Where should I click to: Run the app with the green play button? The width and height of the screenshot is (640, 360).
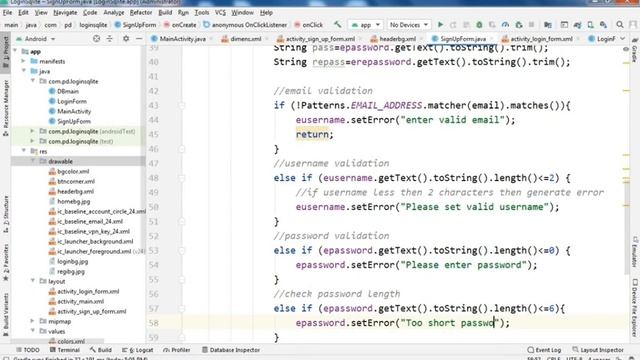(x=440, y=25)
